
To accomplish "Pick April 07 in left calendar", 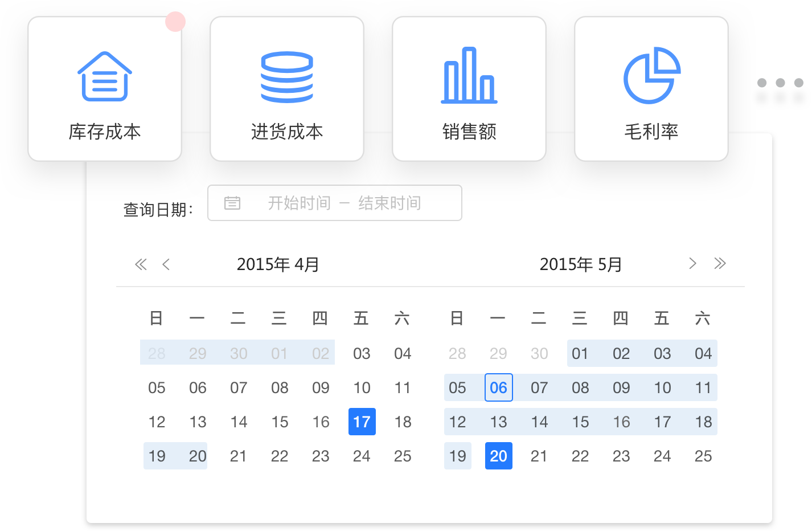I will 239,387.
